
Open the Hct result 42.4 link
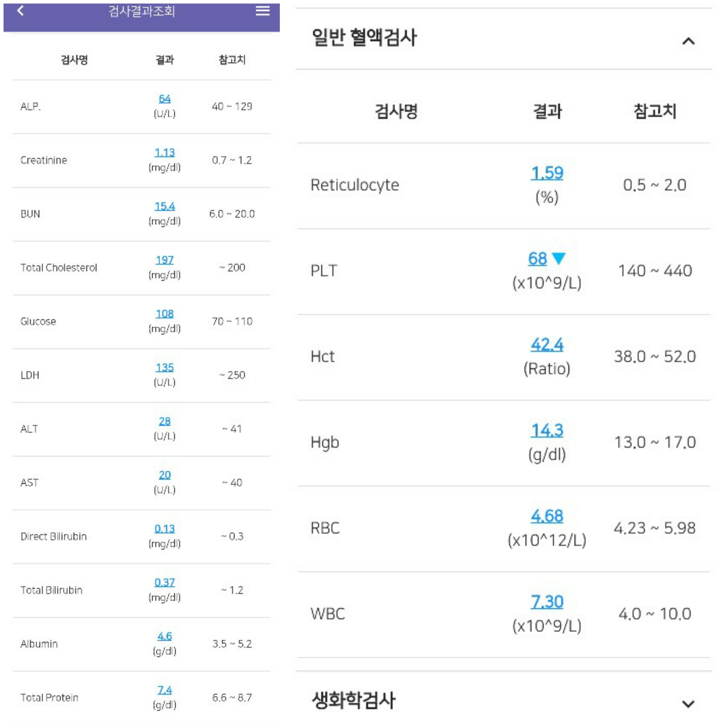point(547,344)
